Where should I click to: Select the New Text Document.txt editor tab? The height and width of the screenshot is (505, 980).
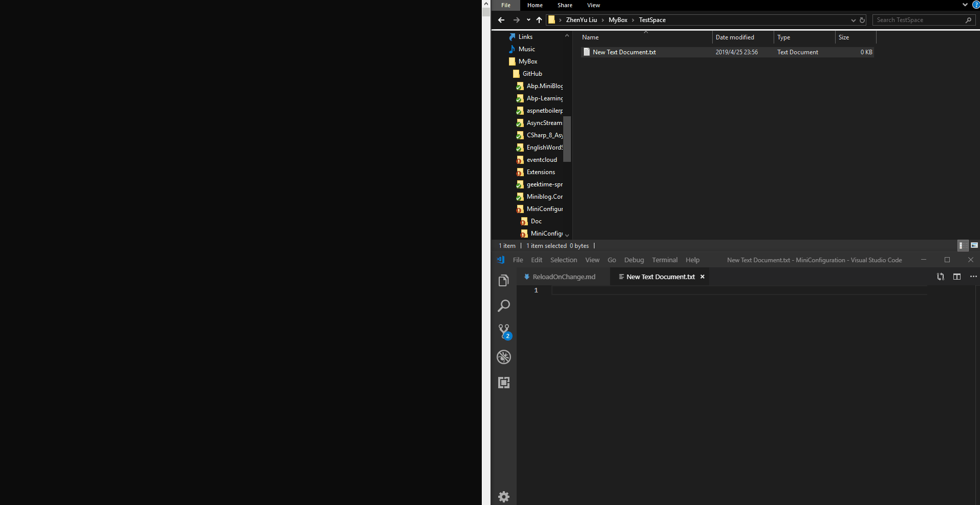(661, 277)
